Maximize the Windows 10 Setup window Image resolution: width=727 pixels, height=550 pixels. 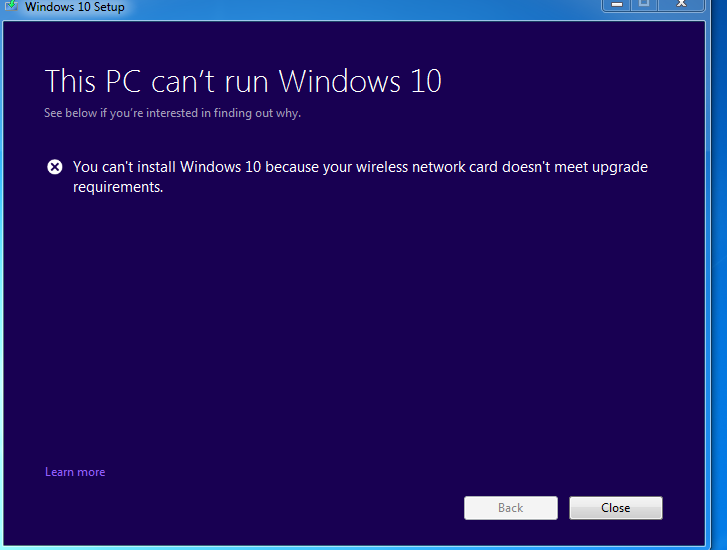644,5
